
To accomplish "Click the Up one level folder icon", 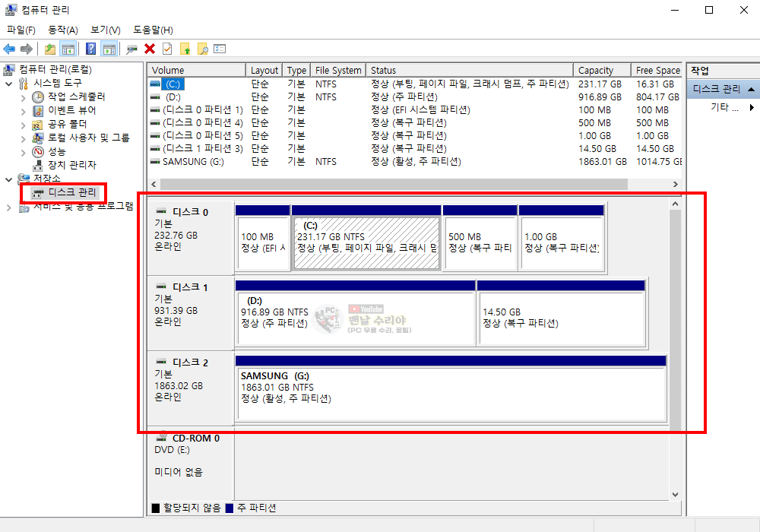I will pyautogui.click(x=50, y=49).
